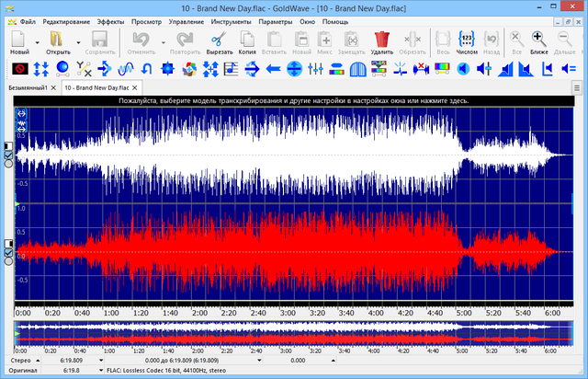Image resolution: width=588 pixels, height=379 pixels.
Task: Open the Эффекты menu
Action: 109,20
